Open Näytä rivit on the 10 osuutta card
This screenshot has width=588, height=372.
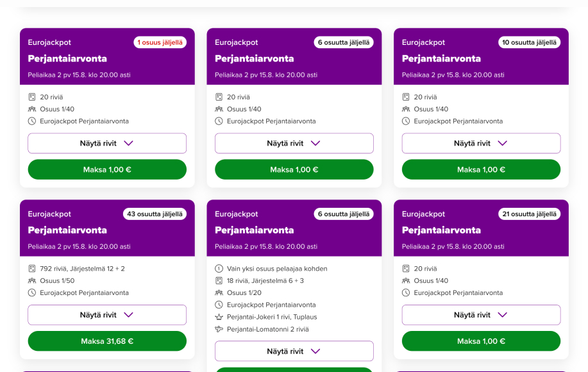480,143
